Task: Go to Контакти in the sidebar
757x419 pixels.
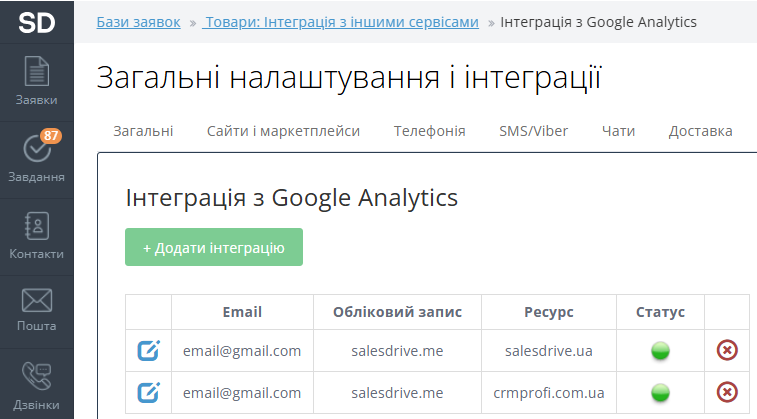Action: pyautogui.click(x=37, y=235)
